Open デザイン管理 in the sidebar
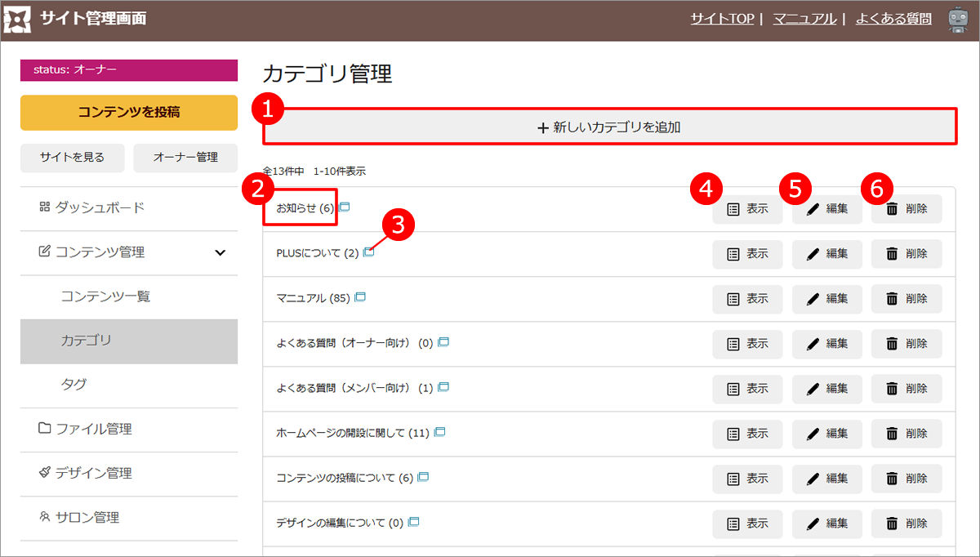Image resolution: width=980 pixels, height=557 pixels. coord(93,474)
